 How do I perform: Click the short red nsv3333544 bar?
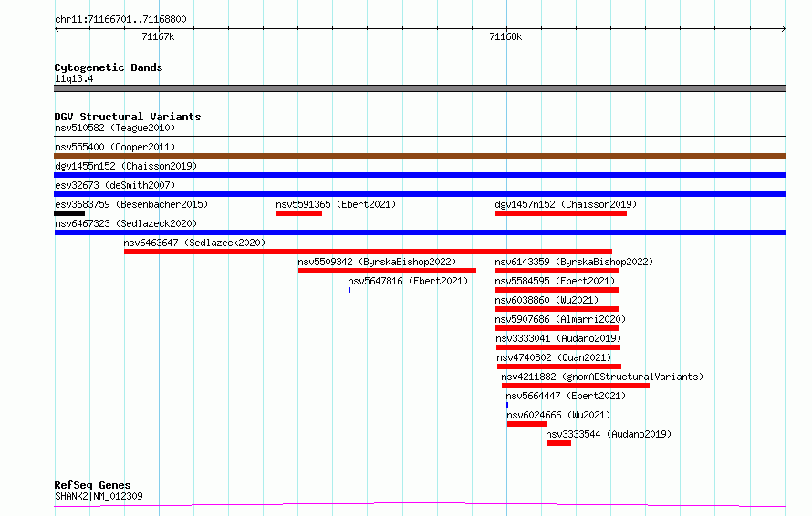558,443
